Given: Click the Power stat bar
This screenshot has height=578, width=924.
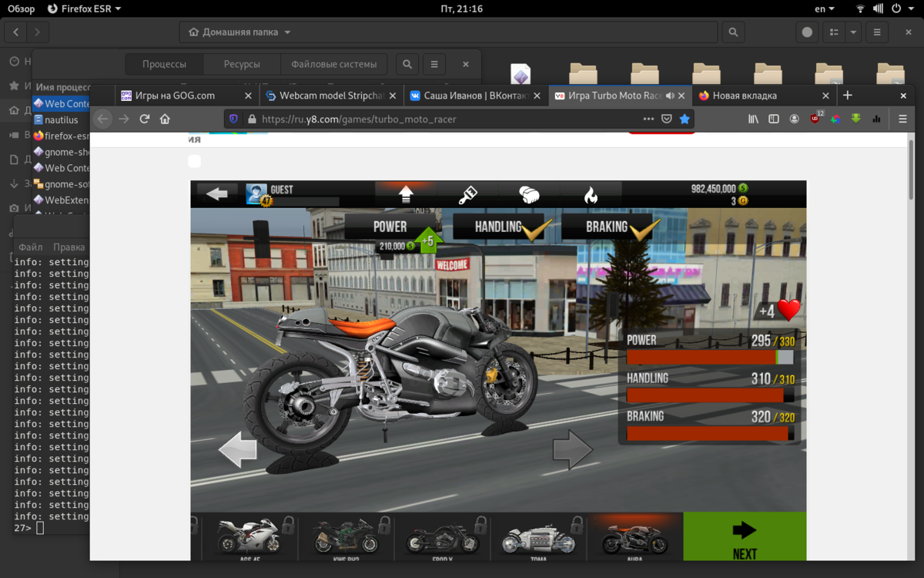Looking at the screenshot, I should point(709,358).
